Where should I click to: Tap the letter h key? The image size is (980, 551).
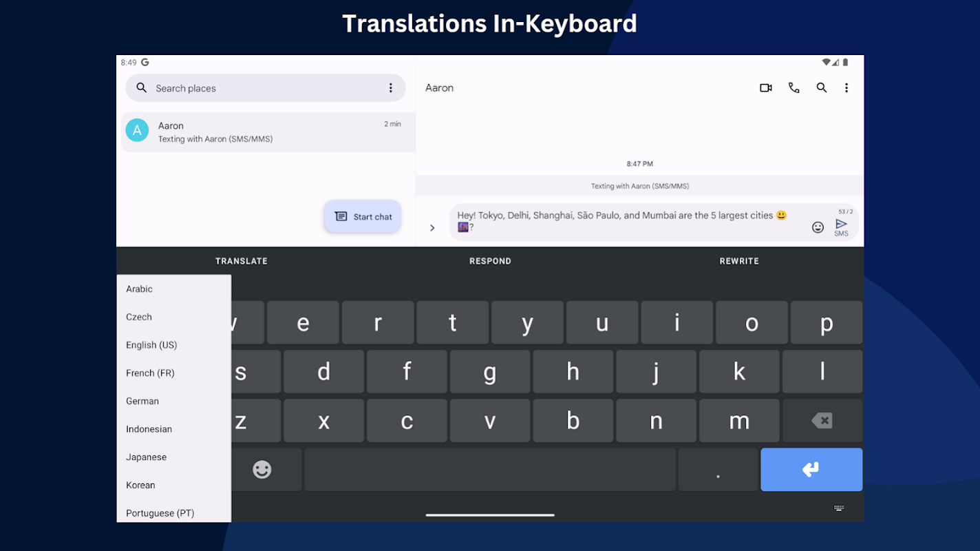[x=573, y=372]
